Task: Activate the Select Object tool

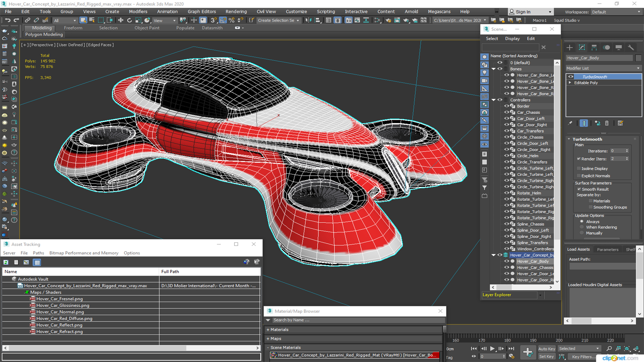Action: pos(83,20)
